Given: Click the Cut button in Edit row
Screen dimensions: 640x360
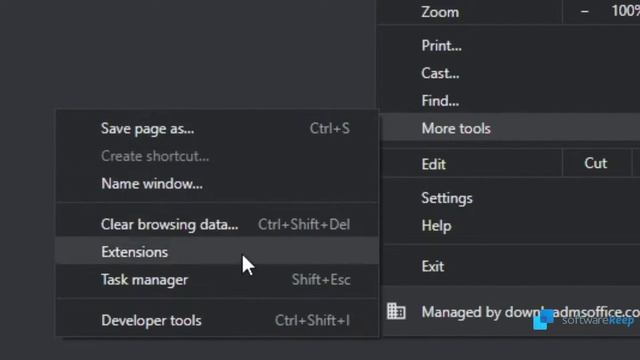Looking at the screenshot, I should pyautogui.click(x=596, y=163).
